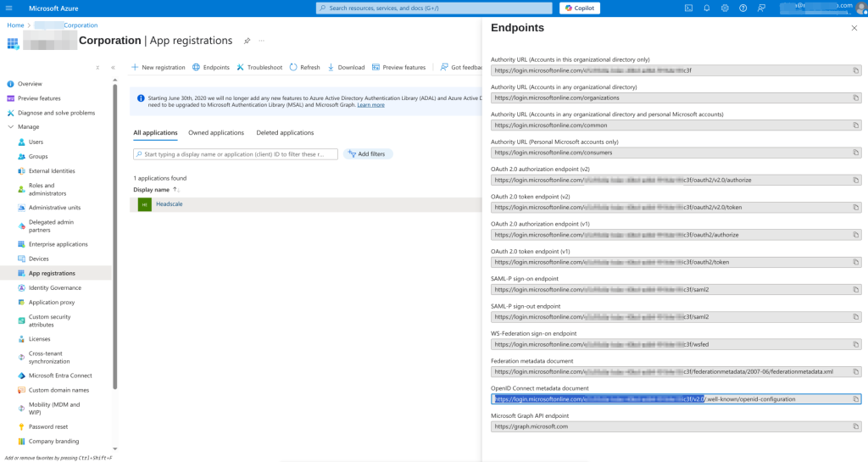Open sidebar Preview features
868x462 pixels.
click(39, 98)
